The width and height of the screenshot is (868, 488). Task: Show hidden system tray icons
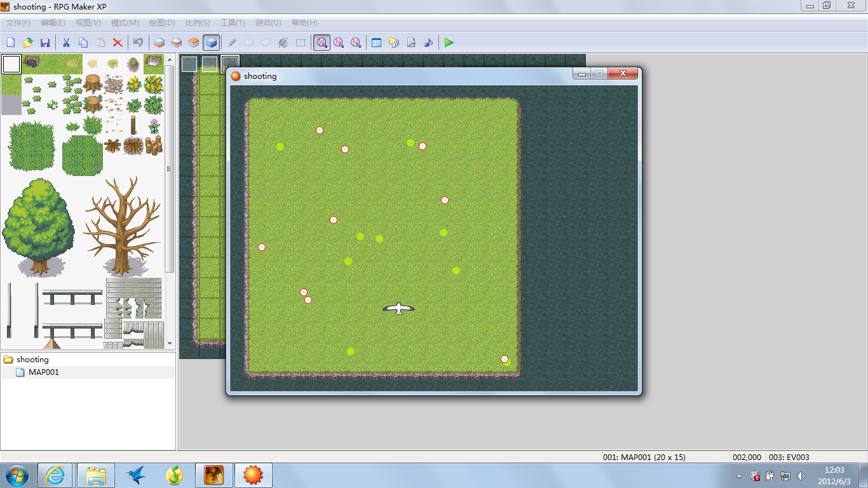739,476
